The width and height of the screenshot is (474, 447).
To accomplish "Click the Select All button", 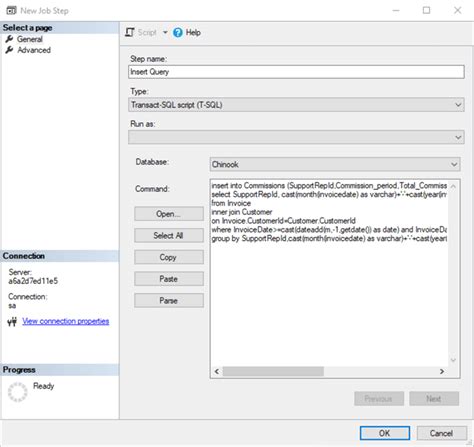I will click(x=169, y=235).
